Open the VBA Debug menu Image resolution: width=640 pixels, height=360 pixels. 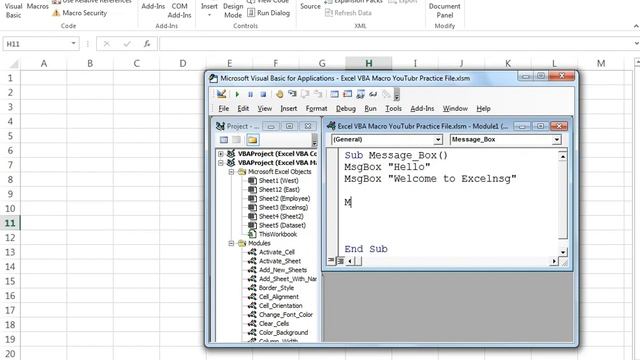click(x=346, y=109)
